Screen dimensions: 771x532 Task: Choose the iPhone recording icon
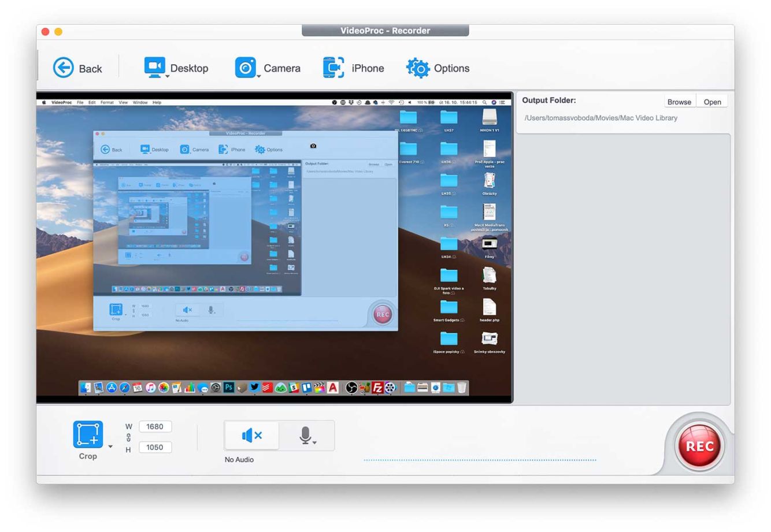click(x=333, y=67)
